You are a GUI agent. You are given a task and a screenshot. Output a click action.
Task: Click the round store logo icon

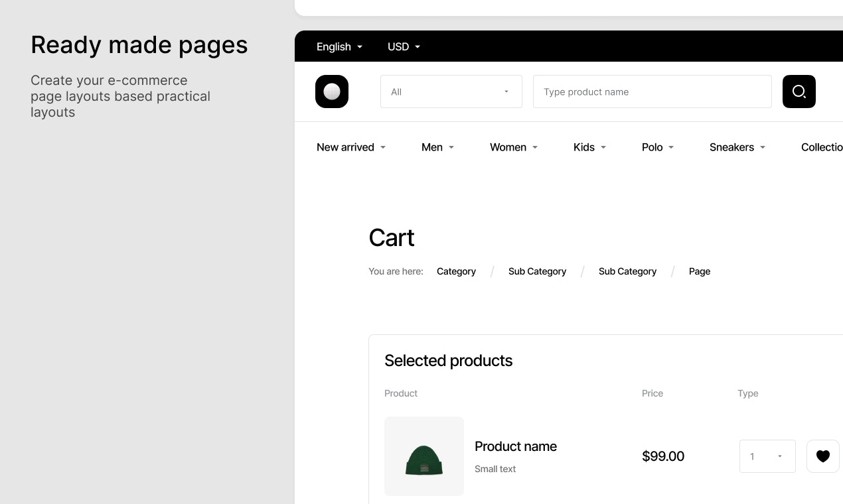(332, 92)
